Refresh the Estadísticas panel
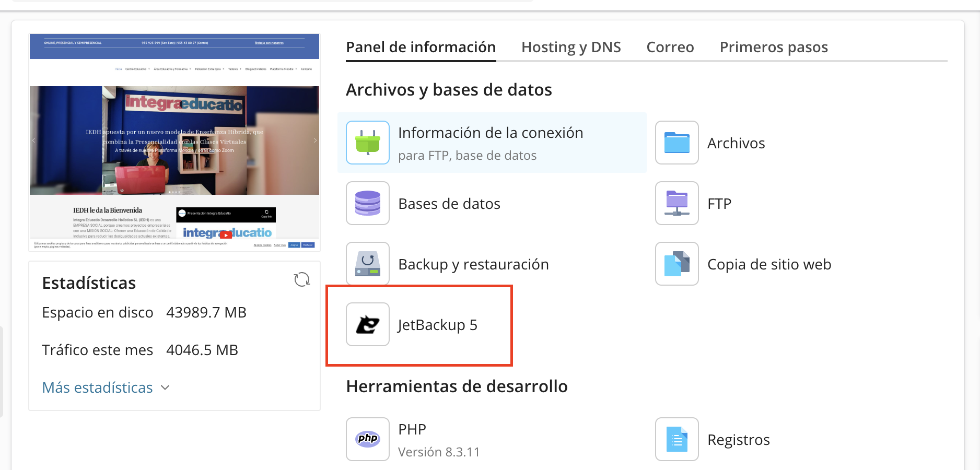 (302, 280)
